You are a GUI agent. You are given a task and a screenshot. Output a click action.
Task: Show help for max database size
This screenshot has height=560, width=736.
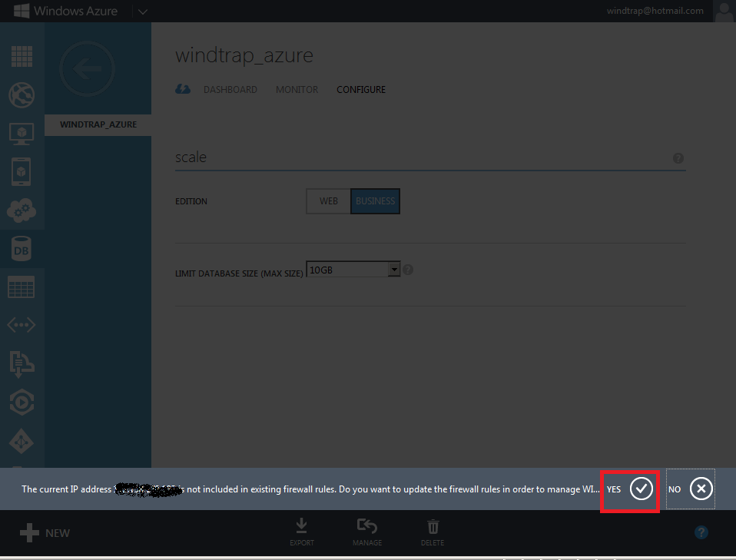(408, 270)
